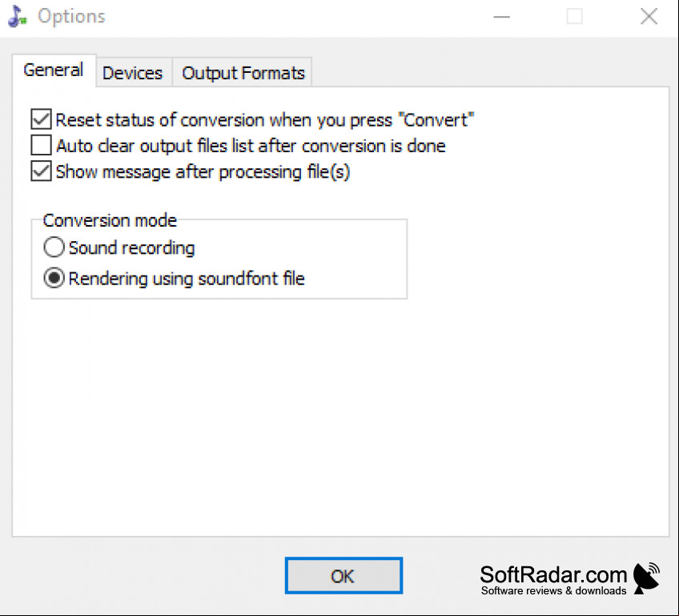Click the "Show message after processing file(s)" label text

203,172
